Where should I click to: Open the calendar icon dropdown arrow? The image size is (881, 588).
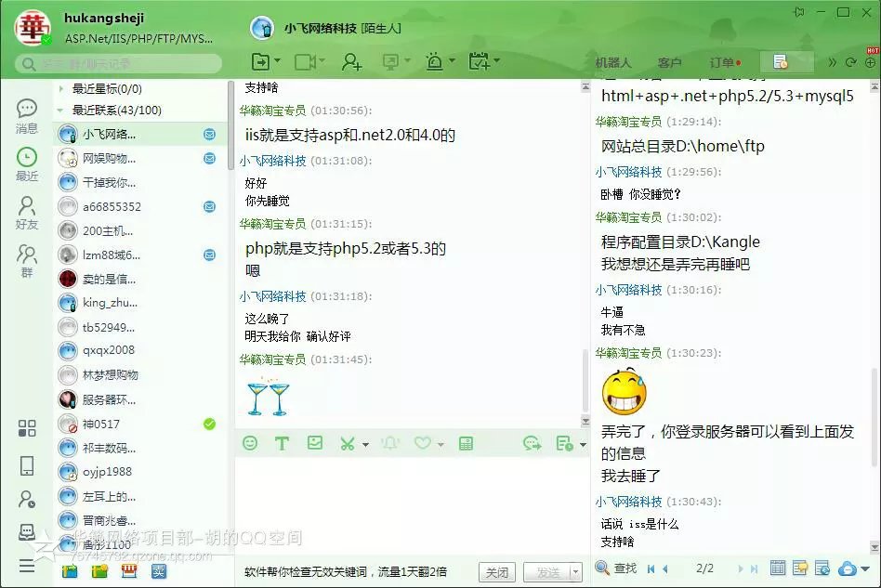pyautogui.click(x=496, y=60)
